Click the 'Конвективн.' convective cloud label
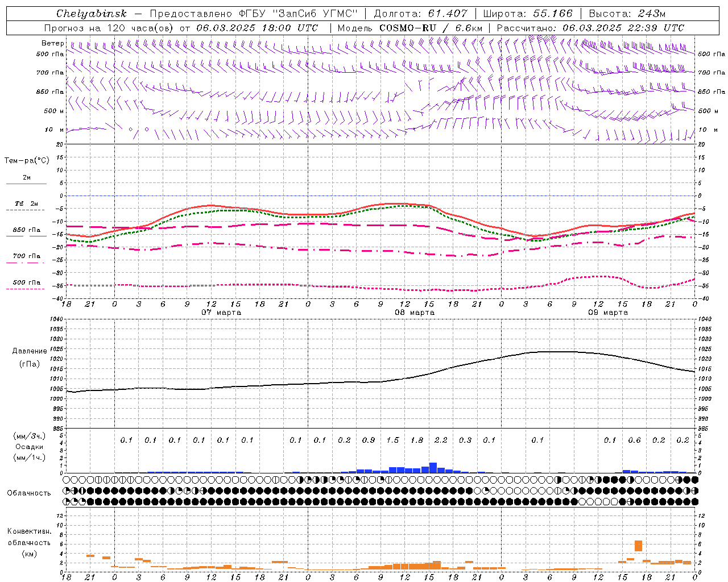The height and width of the screenshot is (582, 728). (x=29, y=531)
